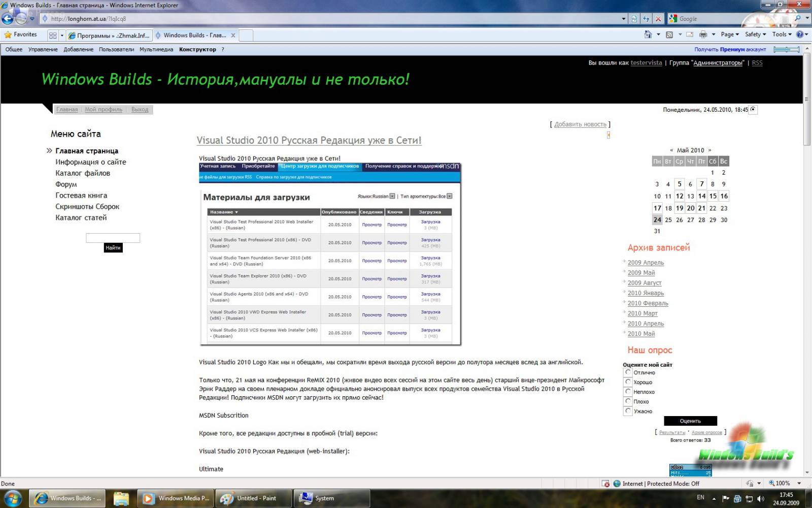The width and height of the screenshot is (812, 508).
Task: Open the search provider dropdown arrow
Action: click(807, 18)
